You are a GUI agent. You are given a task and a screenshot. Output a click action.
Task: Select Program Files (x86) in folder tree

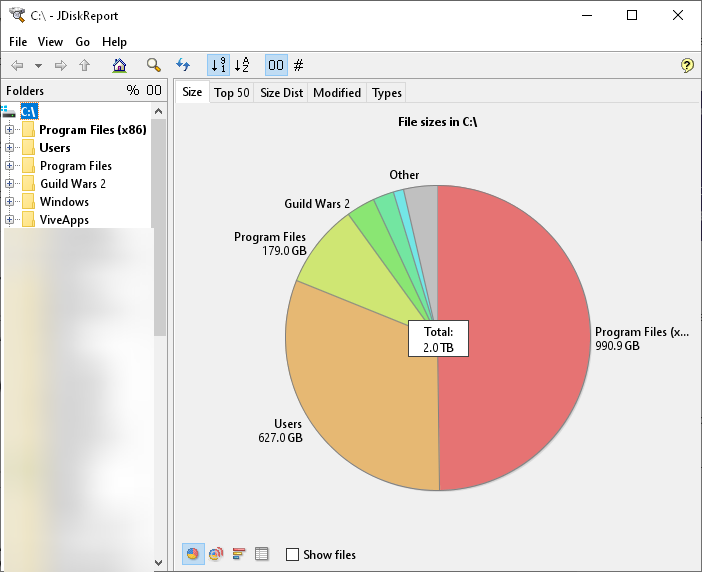click(x=93, y=130)
